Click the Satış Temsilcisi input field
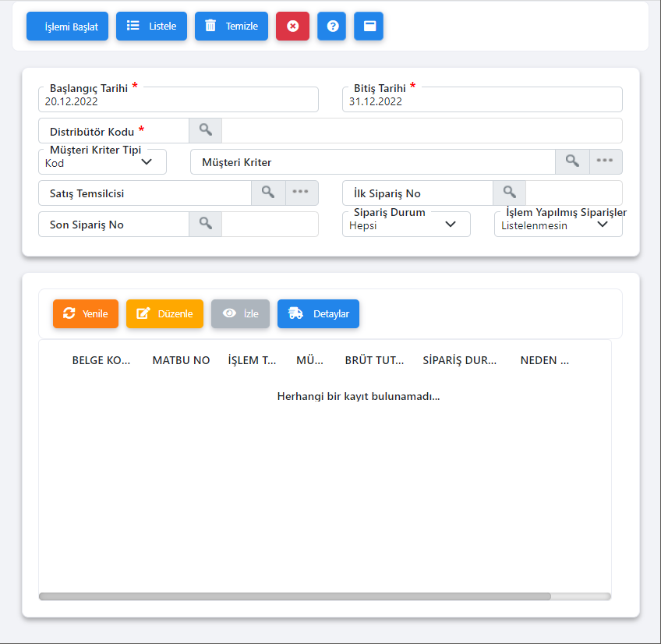The height and width of the screenshot is (644, 661). [145, 193]
